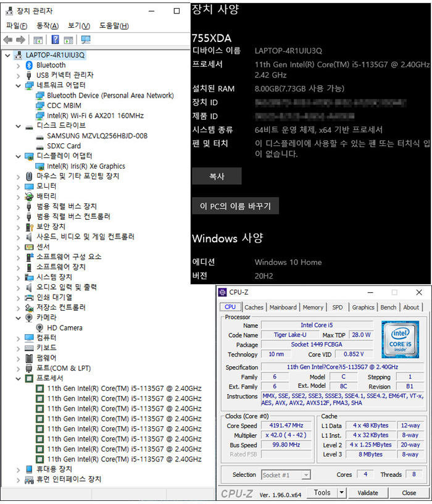Click the 키보드 keyboard category icon
Screen dimensions: 432x504
coord(29,348)
